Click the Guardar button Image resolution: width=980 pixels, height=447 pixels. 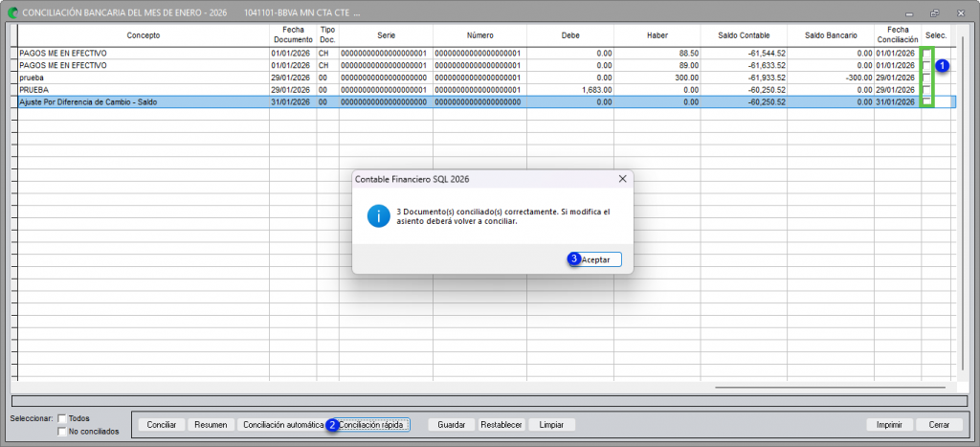tap(452, 424)
